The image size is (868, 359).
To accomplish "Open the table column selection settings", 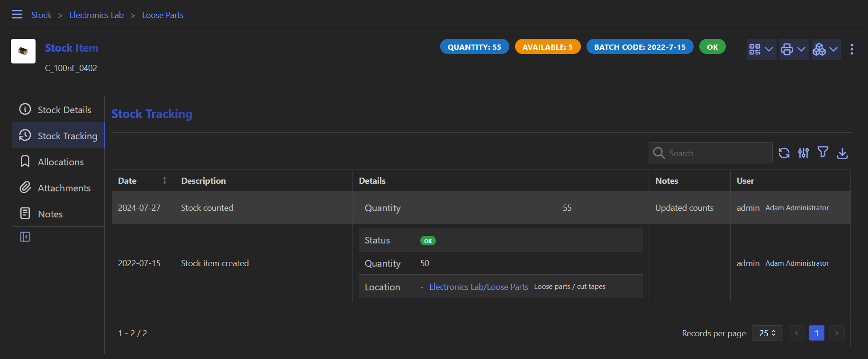I will point(804,153).
